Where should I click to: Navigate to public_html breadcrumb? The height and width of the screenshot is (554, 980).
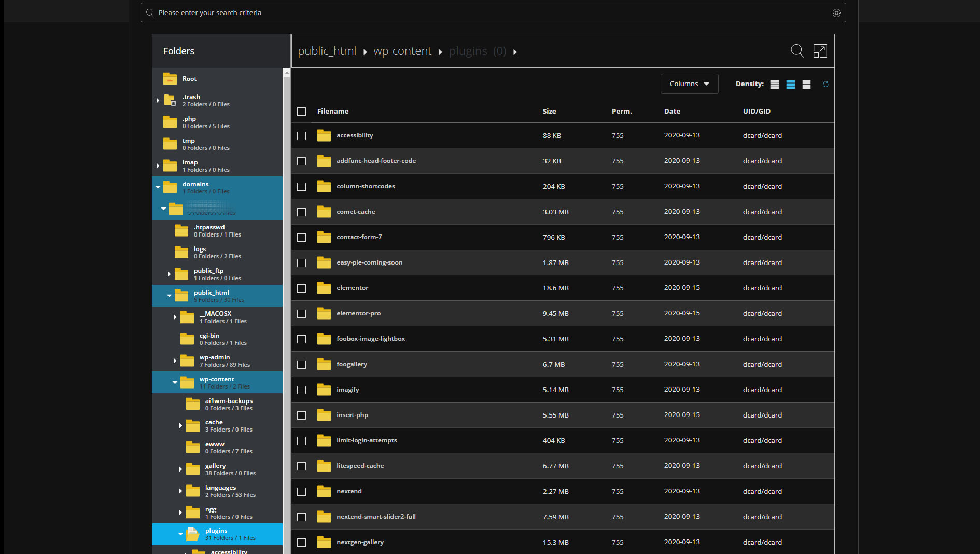pyautogui.click(x=327, y=51)
